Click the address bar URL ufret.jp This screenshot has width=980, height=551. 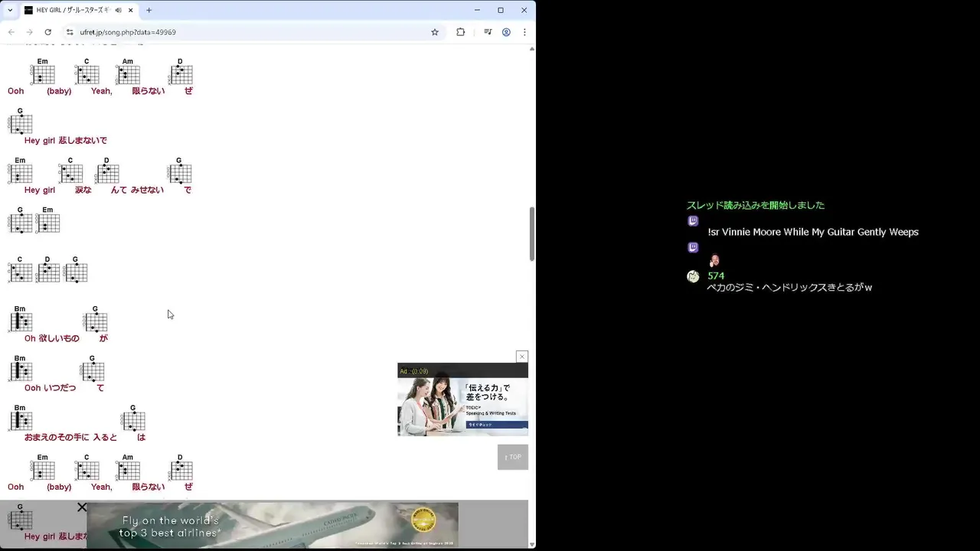coord(128,32)
